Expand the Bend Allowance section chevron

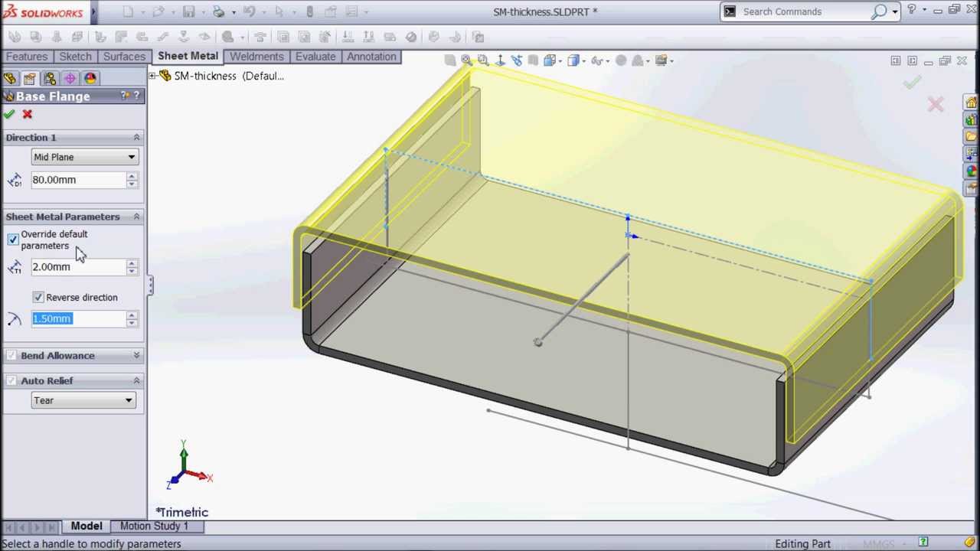pos(137,355)
